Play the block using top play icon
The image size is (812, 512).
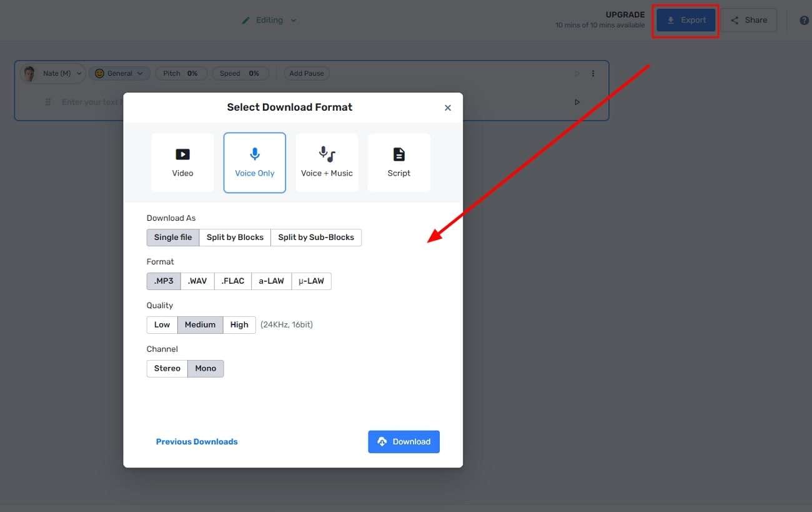pos(577,74)
